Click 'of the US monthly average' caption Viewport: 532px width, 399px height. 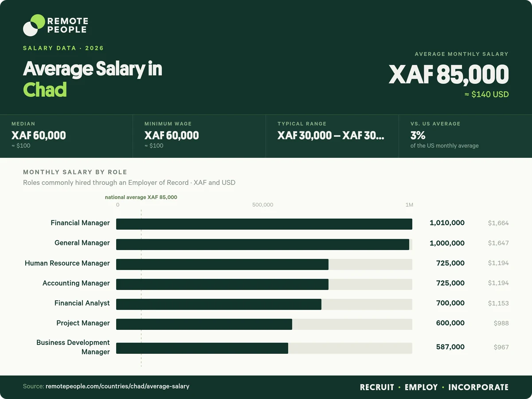tap(445, 145)
